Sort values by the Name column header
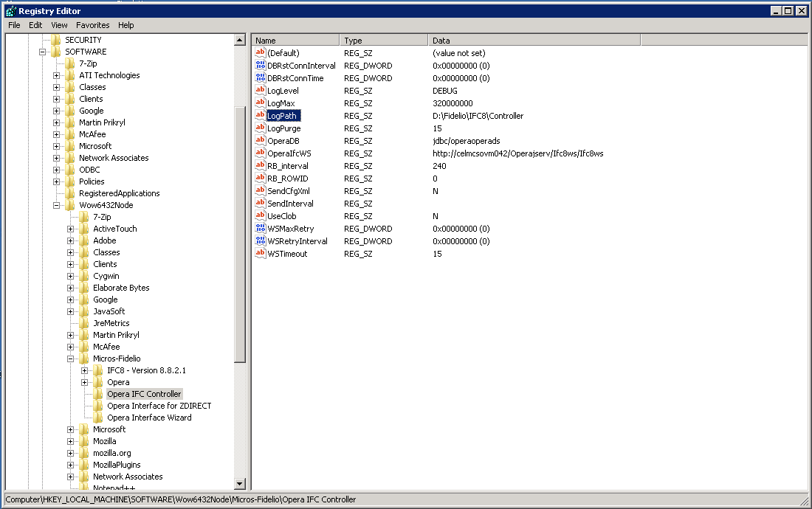This screenshot has height=509, width=812. (x=296, y=41)
